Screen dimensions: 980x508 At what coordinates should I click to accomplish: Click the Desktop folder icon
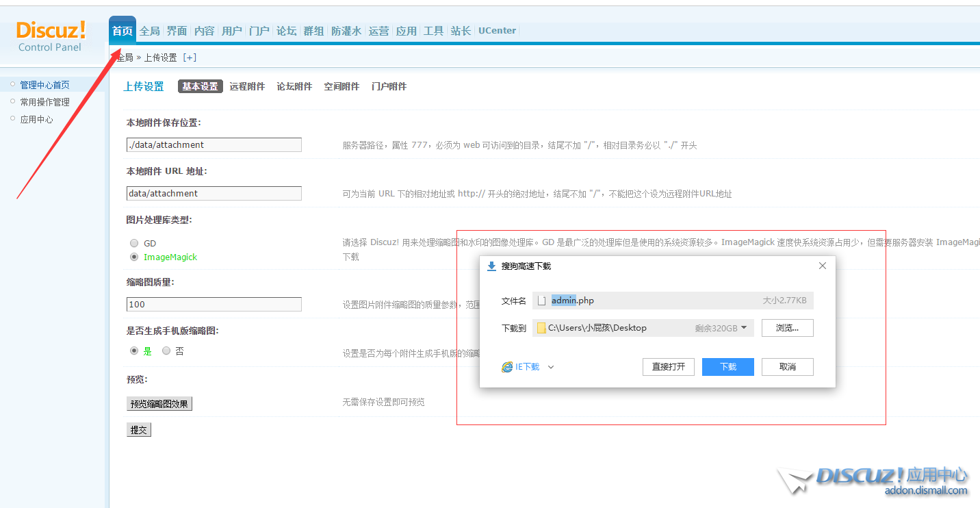(x=541, y=328)
